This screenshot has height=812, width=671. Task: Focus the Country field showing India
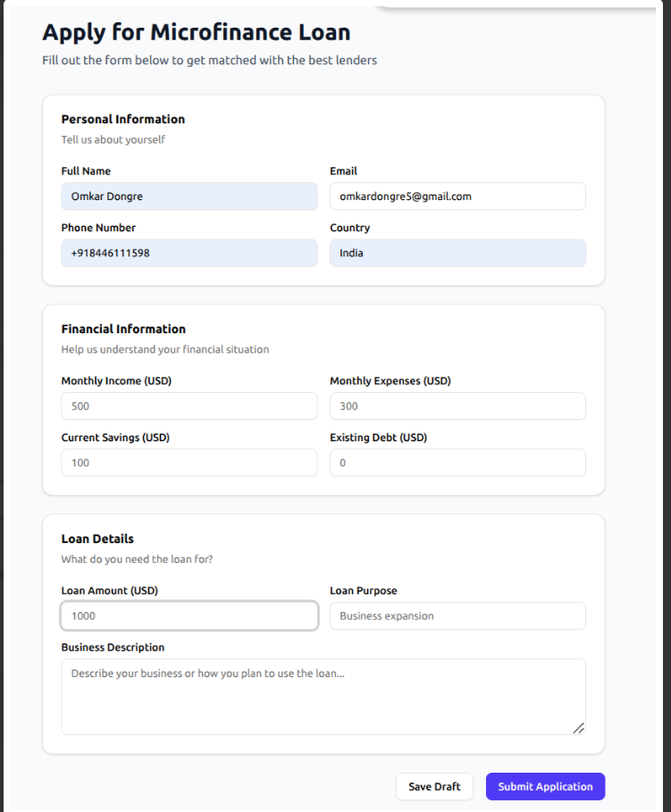(457, 253)
